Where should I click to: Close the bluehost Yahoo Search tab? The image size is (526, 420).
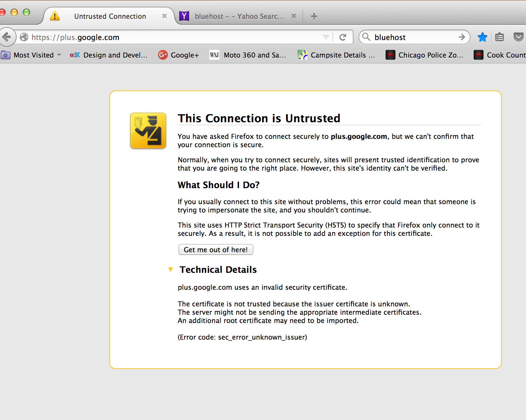pyautogui.click(x=294, y=16)
